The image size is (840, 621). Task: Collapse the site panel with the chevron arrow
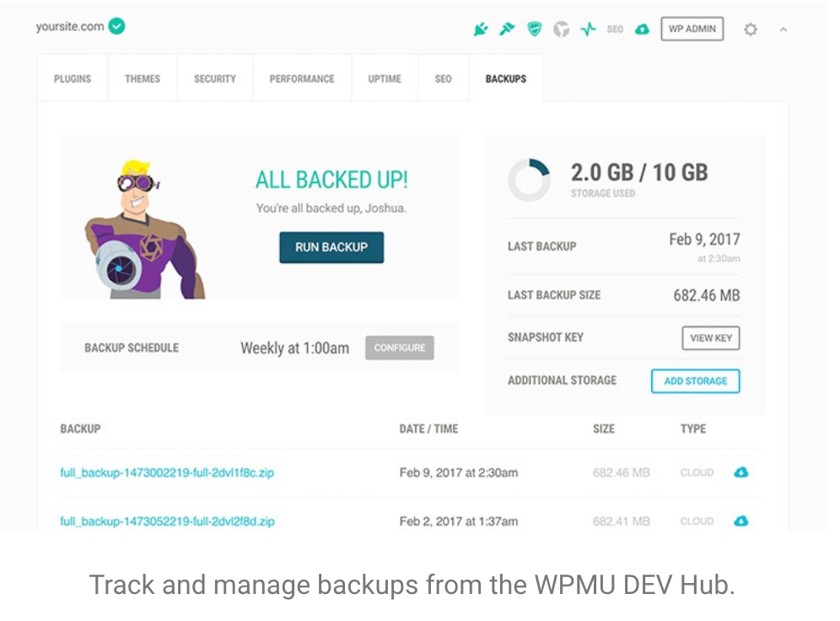(x=784, y=29)
